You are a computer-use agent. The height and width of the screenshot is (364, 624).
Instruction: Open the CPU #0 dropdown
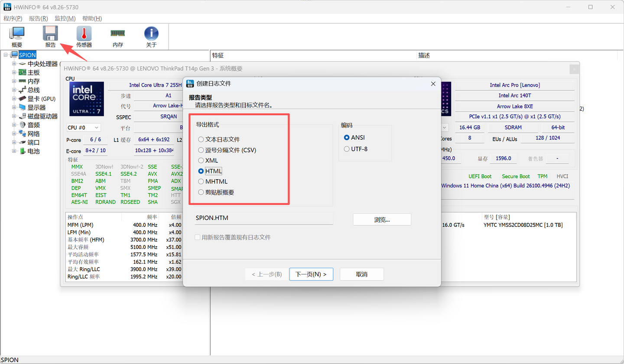click(84, 128)
